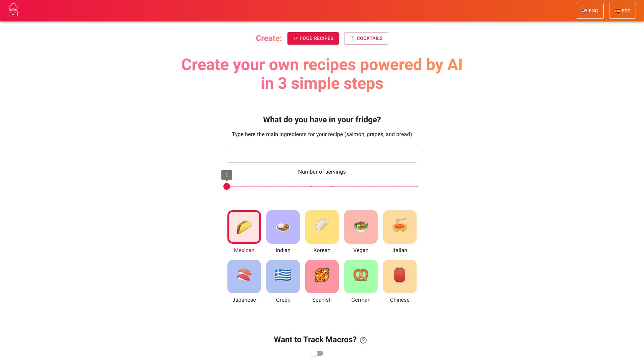Click the ingredients input field
This screenshot has width=644, height=362.
tap(322, 153)
